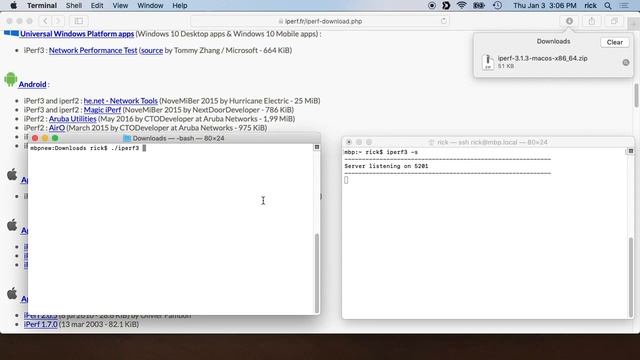Open the Terminal application menu

coord(42,5)
